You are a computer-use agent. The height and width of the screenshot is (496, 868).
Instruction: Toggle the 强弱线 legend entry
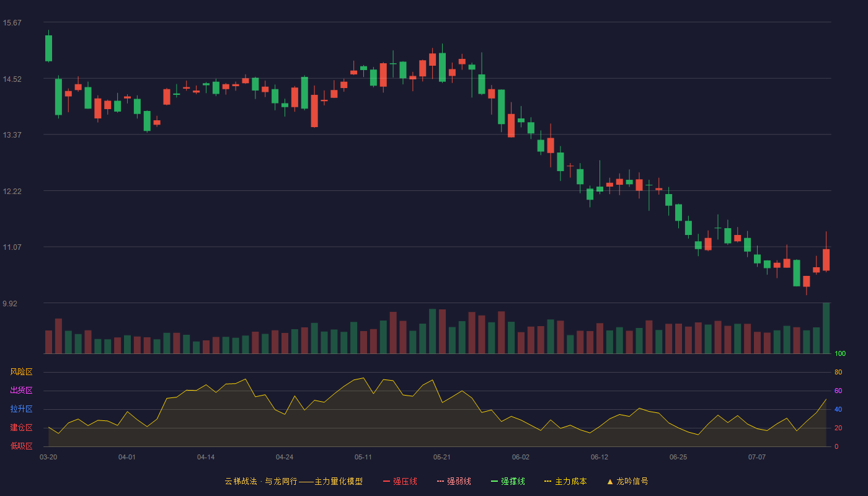pyautogui.click(x=454, y=481)
